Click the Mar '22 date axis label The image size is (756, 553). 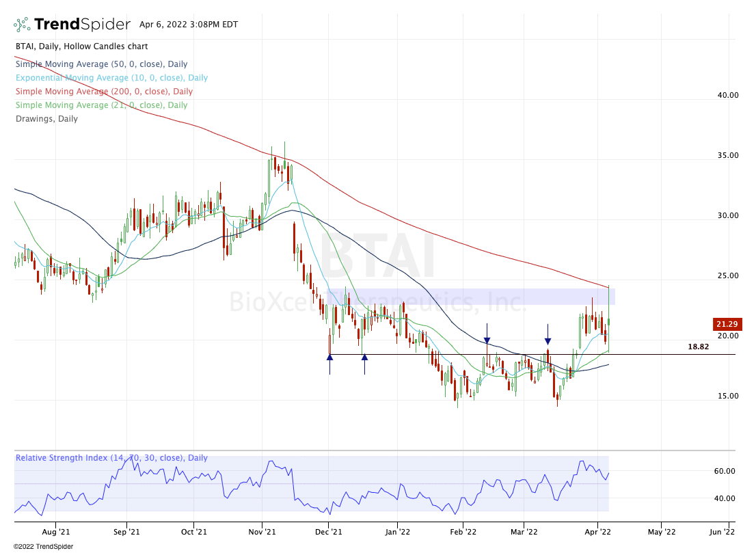click(x=524, y=532)
